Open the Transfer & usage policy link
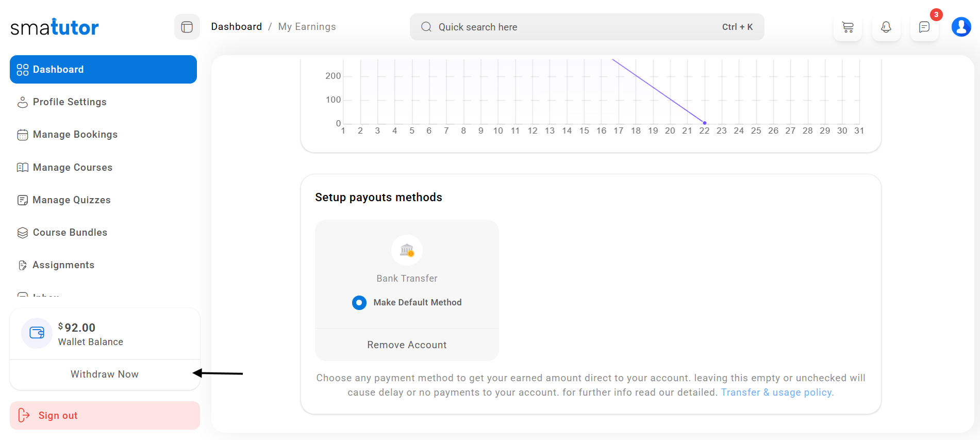This screenshot has height=440, width=980. click(777, 393)
